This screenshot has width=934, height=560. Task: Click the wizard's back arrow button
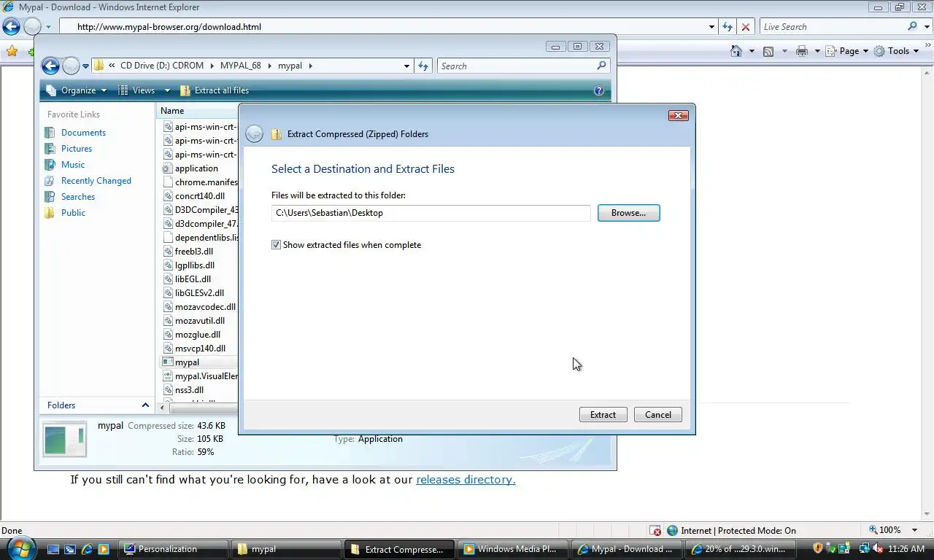(x=254, y=133)
